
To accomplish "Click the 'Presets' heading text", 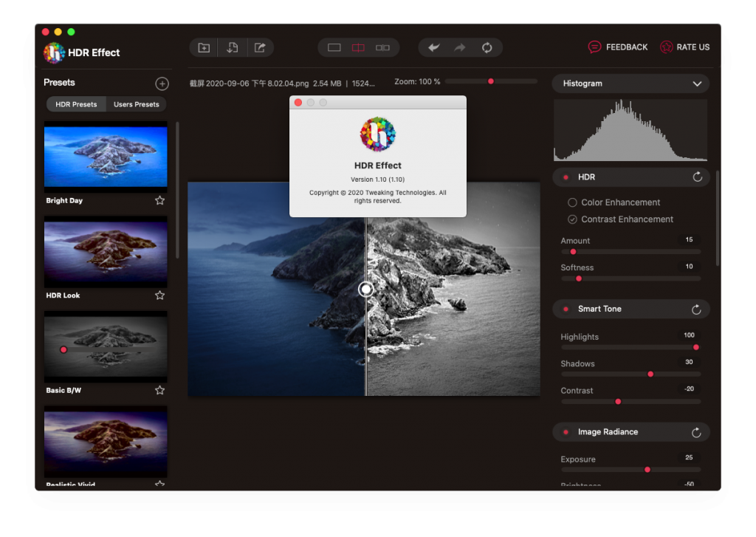I will click(59, 83).
